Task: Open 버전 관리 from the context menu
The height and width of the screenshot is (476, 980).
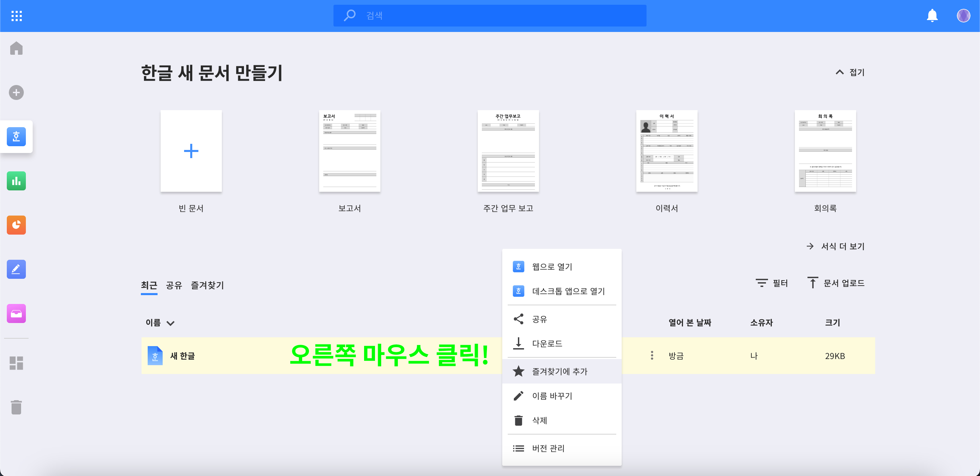Action: (x=561, y=448)
